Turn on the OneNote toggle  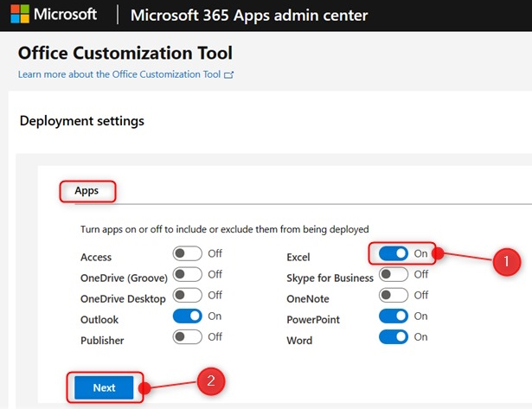coord(394,295)
